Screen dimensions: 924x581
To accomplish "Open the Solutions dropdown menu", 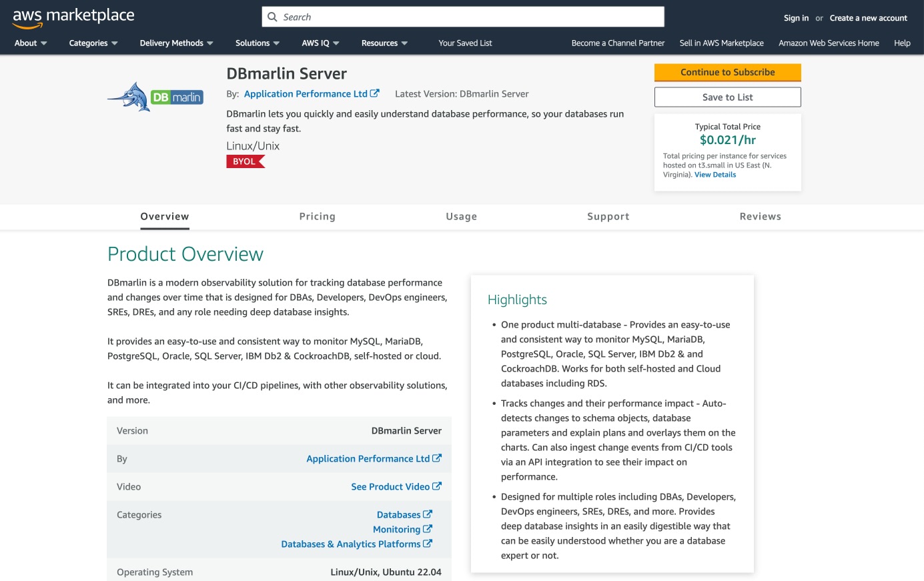I will pos(258,43).
